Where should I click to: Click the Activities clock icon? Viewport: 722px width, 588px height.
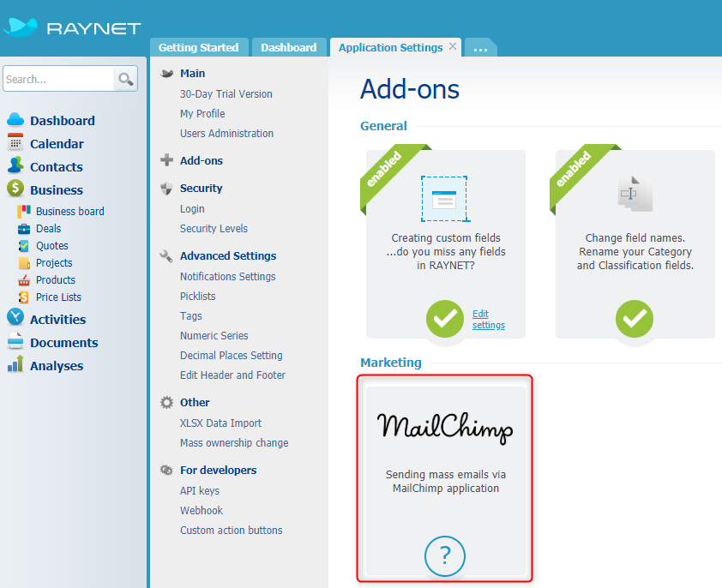(15, 317)
